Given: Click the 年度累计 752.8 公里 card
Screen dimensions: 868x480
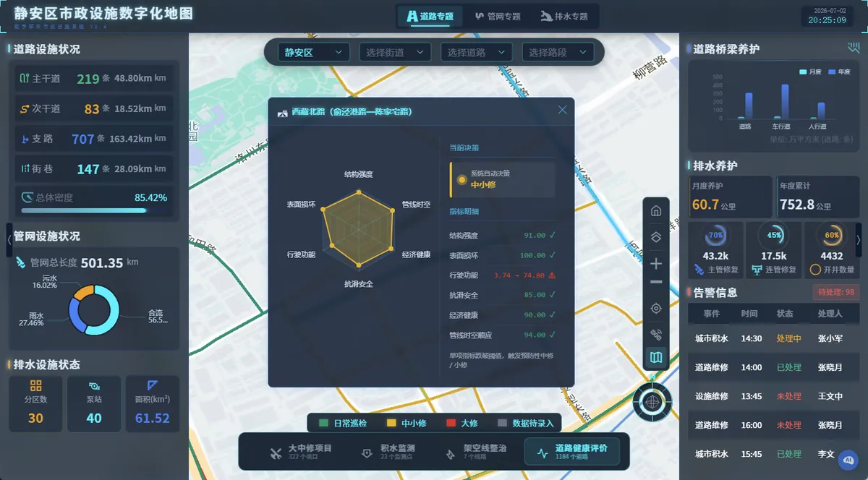Looking at the screenshot, I should coord(817,197).
